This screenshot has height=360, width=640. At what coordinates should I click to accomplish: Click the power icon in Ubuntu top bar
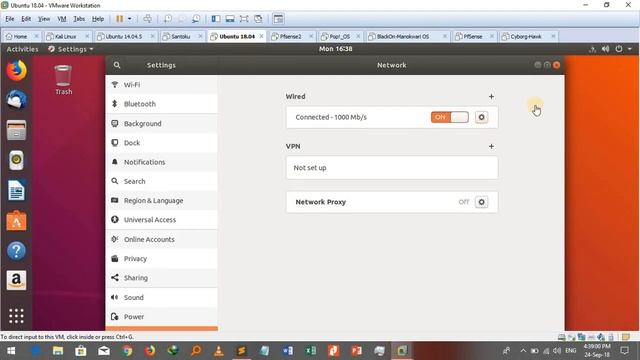click(x=619, y=49)
